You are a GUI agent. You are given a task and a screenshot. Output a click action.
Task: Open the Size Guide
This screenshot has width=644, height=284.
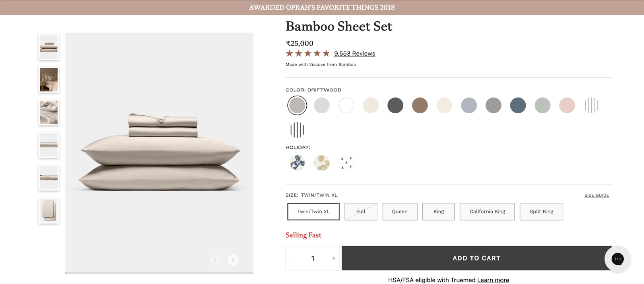pos(597,195)
